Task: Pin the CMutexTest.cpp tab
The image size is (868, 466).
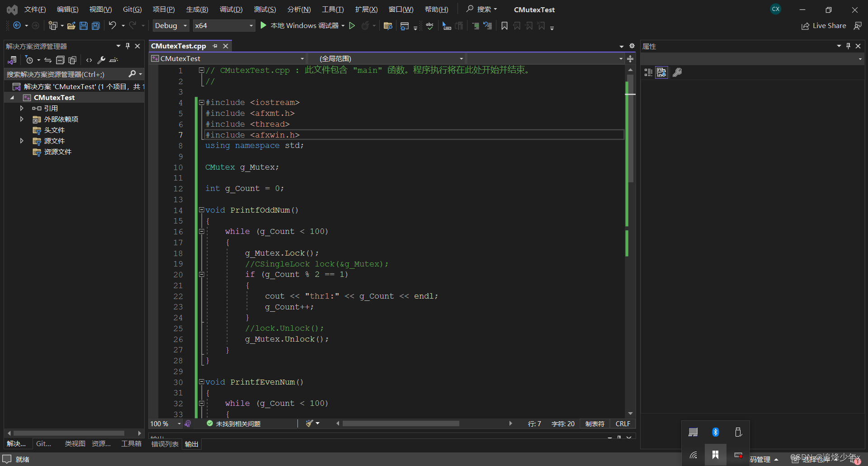Action: pos(215,46)
